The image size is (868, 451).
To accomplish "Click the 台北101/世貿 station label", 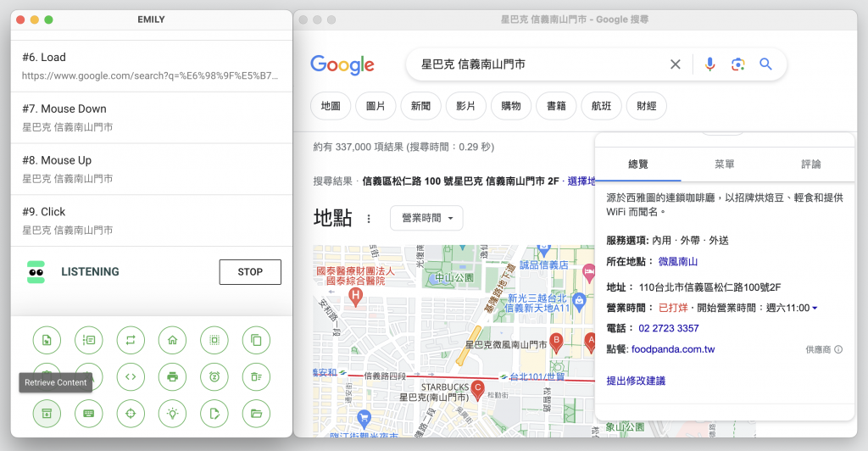I will tap(537, 377).
